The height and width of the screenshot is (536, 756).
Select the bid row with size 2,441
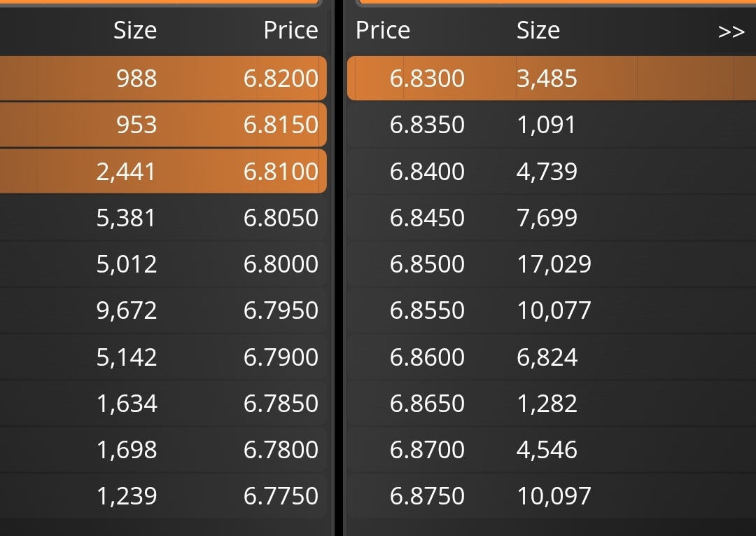click(x=163, y=171)
